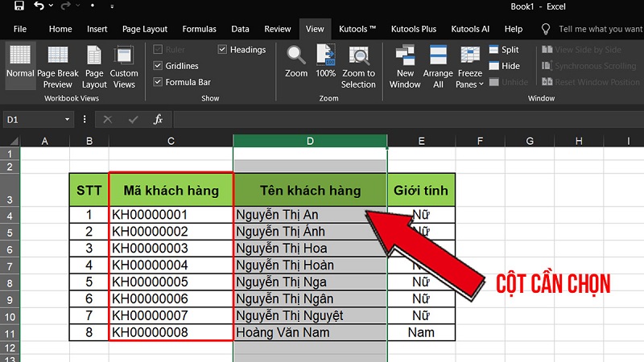This screenshot has width=644, height=362.
Task: Select column D header
Action: pyautogui.click(x=310, y=142)
